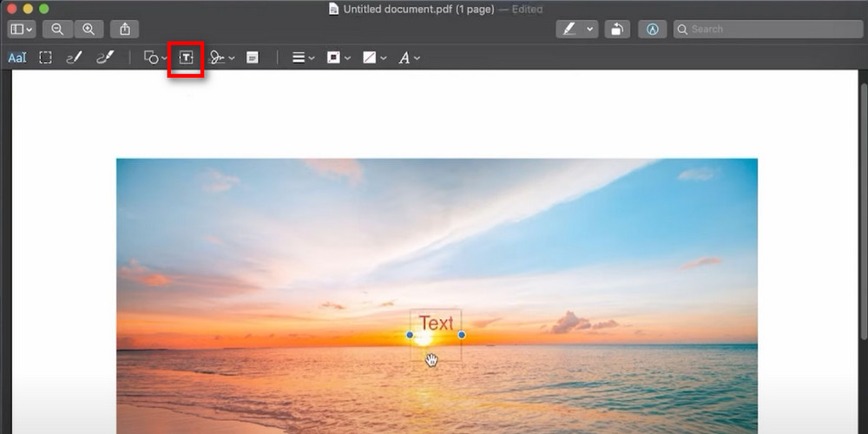Viewport: 868px width, 434px height.
Task: Open the sidebar view menu
Action: [23, 30]
